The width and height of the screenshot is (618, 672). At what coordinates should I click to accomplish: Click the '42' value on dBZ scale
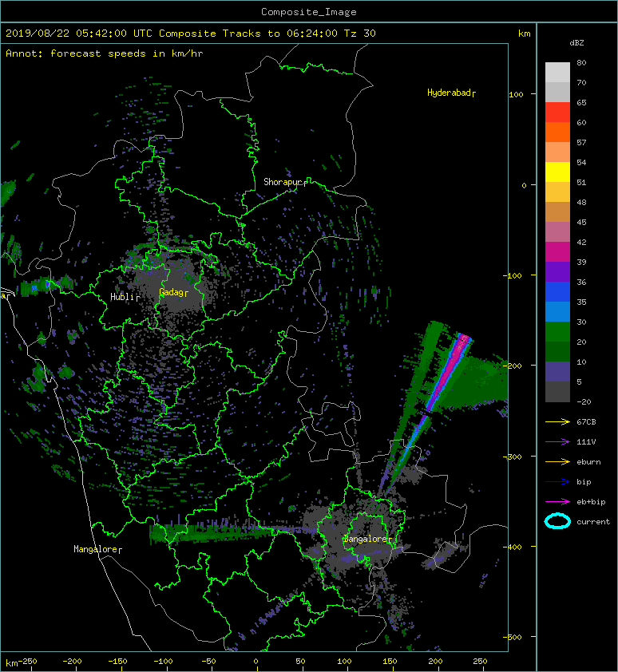coord(581,242)
